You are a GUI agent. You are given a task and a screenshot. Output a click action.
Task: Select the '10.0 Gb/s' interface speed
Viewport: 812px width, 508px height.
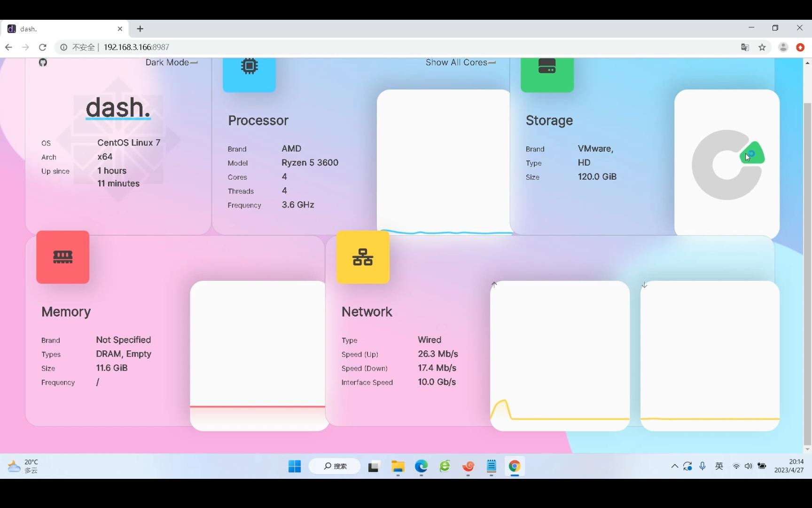pyautogui.click(x=437, y=382)
